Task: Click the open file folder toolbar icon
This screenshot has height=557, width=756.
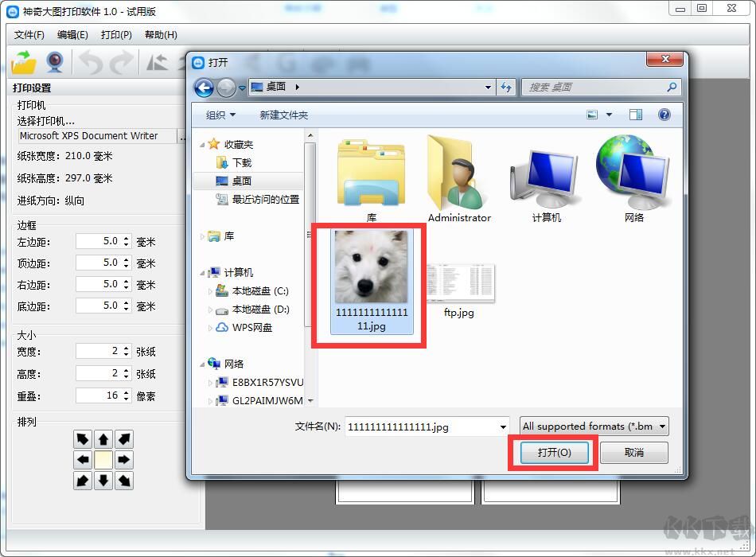Action: tap(25, 61)
